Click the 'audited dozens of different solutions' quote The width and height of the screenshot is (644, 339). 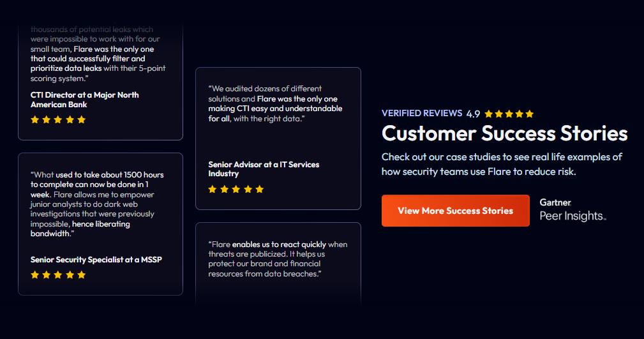pos(274,103)
